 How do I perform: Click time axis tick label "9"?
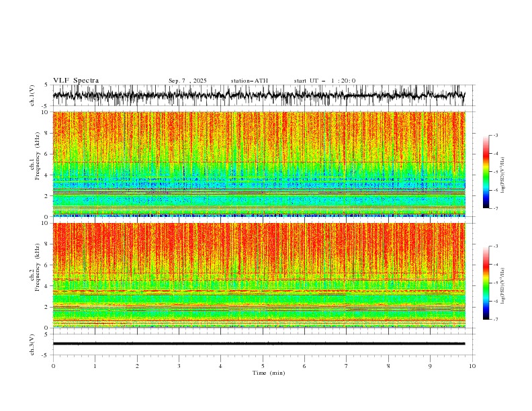coord(430,366)
